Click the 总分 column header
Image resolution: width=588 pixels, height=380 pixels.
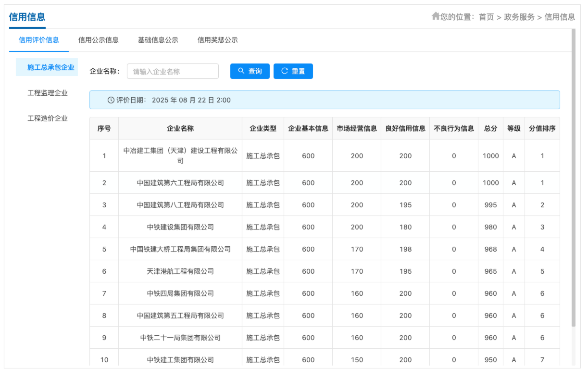click(490, 128)
